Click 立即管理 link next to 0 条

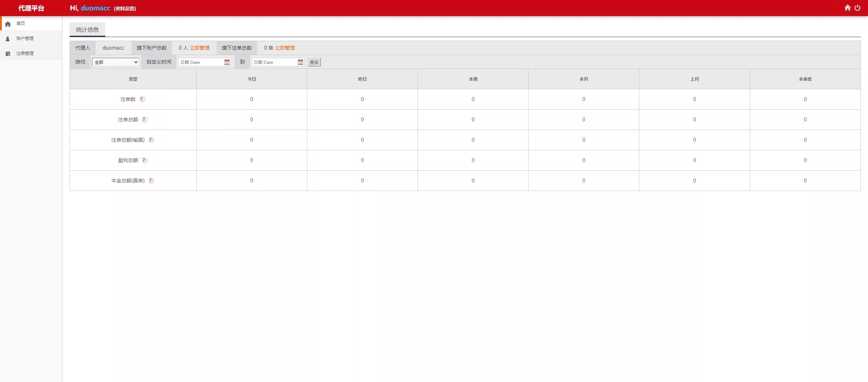click(285, 48)
